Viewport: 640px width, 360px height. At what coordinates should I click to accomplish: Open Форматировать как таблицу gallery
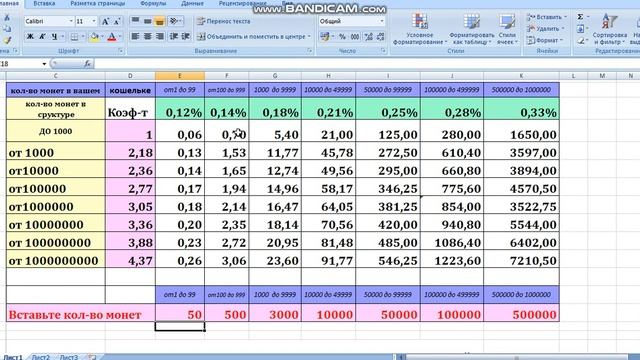(x=471, y=29)
